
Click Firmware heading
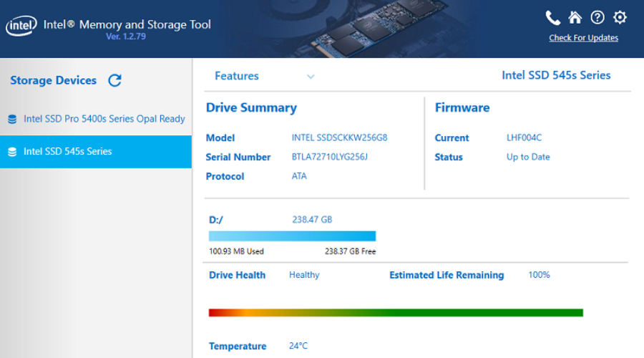[x=462, y=107]
